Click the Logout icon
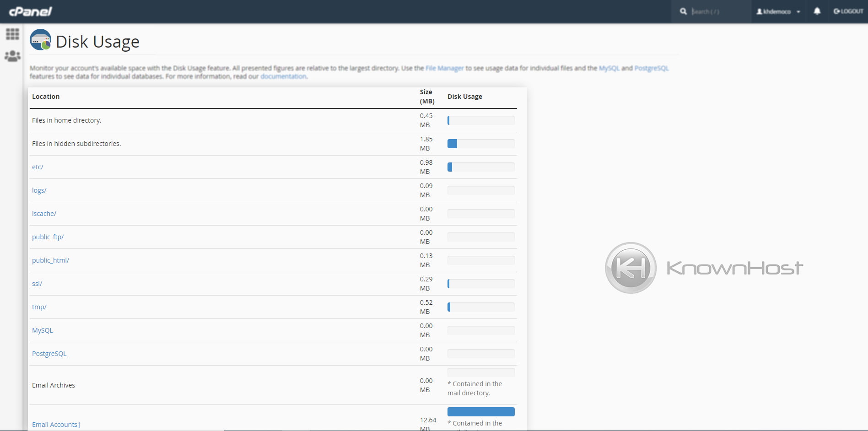 click(x=848, y=11)
